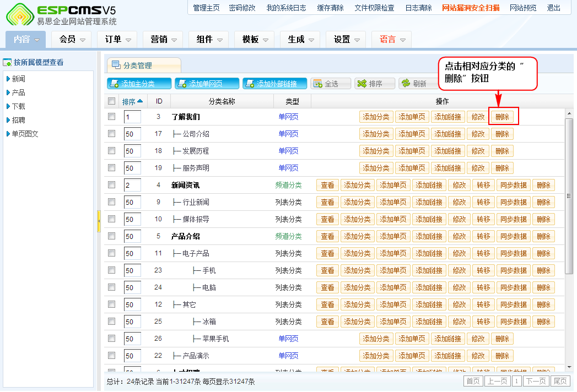Click 添加单页 for 手机 row
The height and width of the screenshot is (392, 577).
[x=393, y=271]
